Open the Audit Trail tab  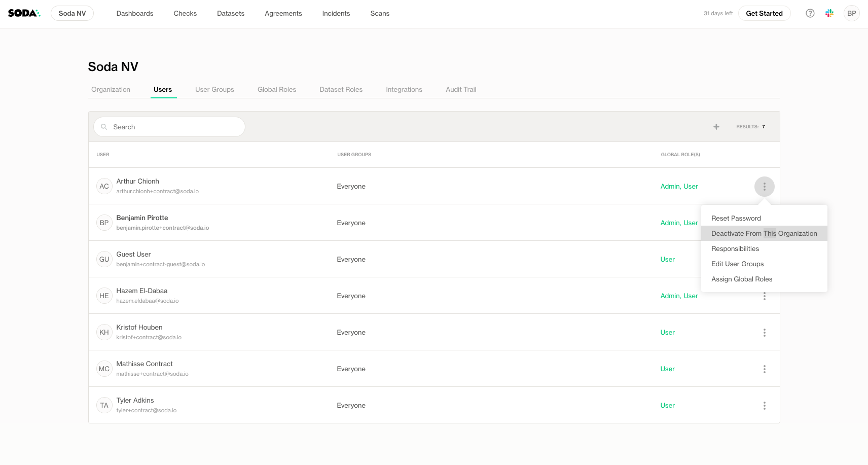click(460, 89)
